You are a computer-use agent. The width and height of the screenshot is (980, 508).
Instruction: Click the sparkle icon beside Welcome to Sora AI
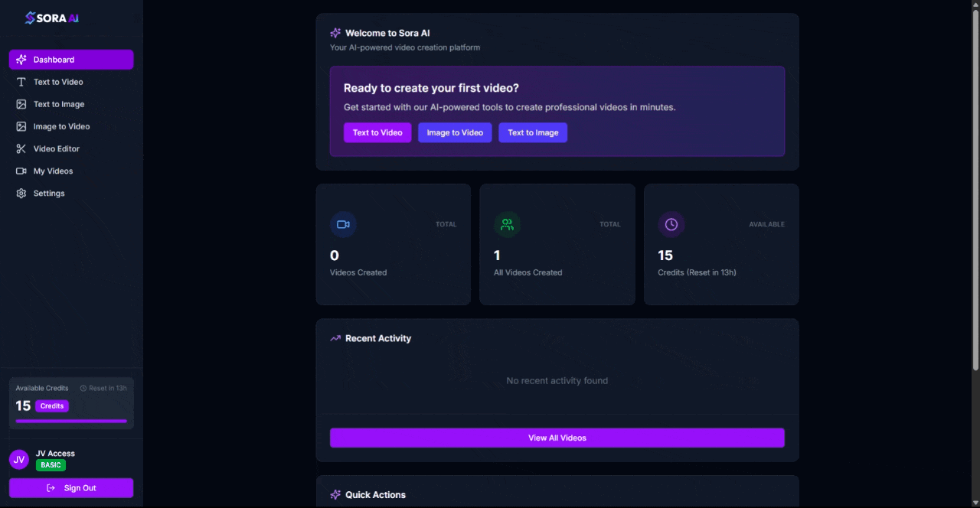click(x=335, y=33)
